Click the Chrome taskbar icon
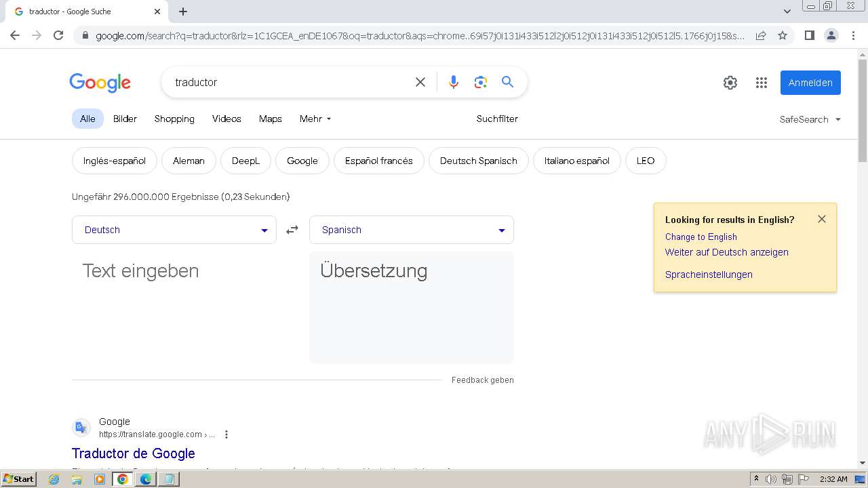The height and width of the screenshot is (488, 868). (123, 479)
